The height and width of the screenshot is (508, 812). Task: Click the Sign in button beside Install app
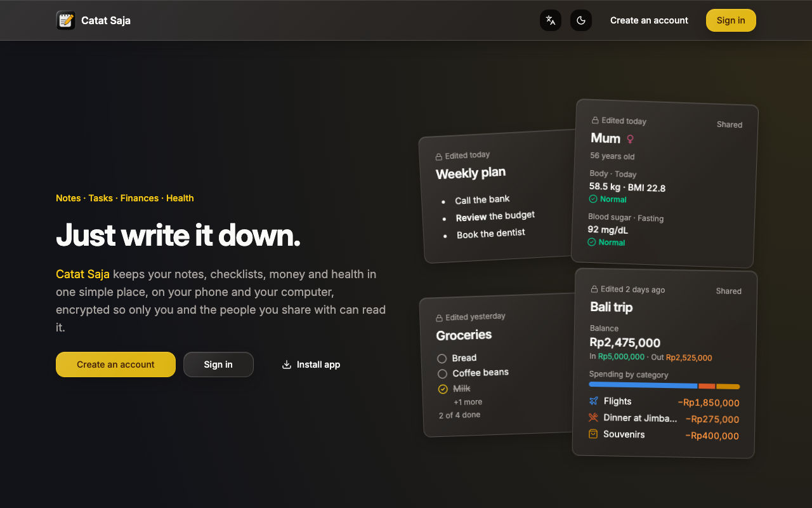[x=218, y=364]
